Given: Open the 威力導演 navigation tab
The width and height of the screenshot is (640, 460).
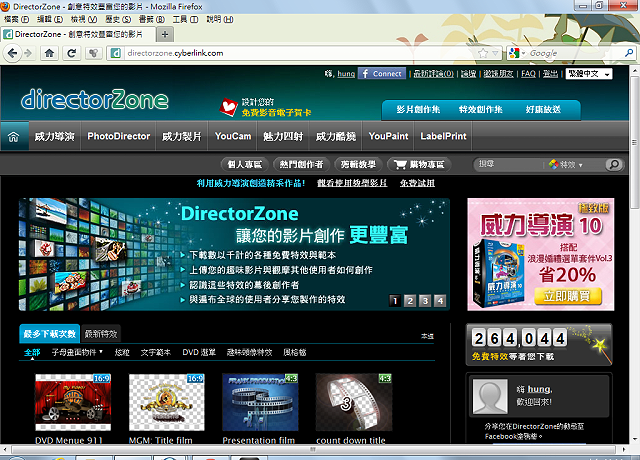Looking at the screenshot, I should [55, 136].
